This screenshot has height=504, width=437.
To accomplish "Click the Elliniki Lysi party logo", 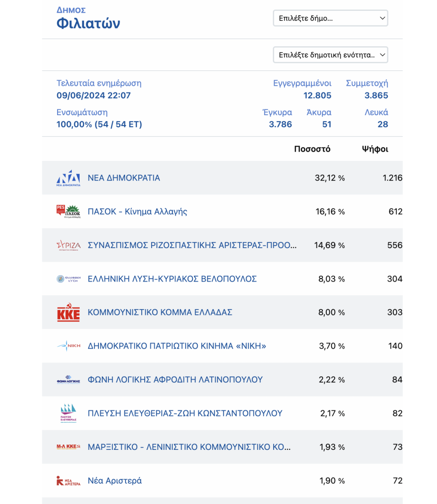I will pos(68,279).
